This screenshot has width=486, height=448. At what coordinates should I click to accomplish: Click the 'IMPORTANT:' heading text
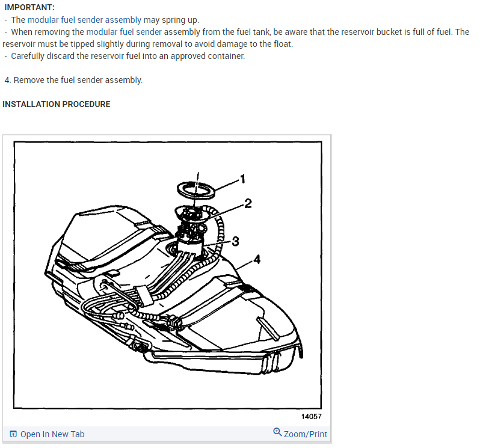pos(29,7)
